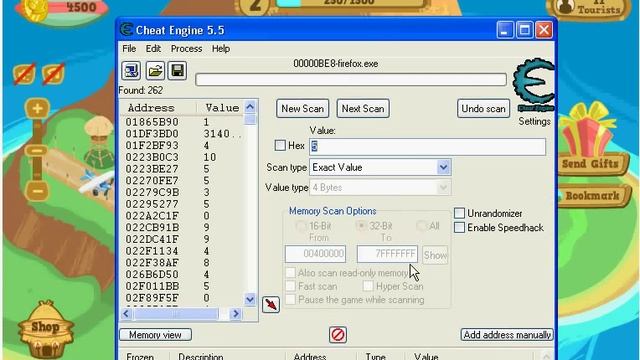Toggle the first crossed-out sound icon
The width and height of the screenshot is (640, 360).
24,74
